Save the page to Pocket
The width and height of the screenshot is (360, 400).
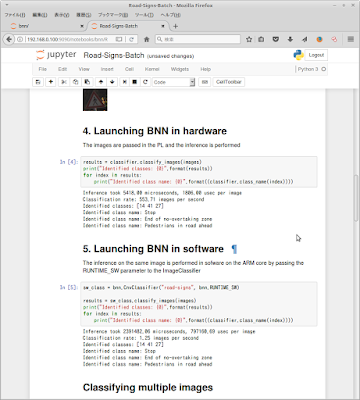276,39
